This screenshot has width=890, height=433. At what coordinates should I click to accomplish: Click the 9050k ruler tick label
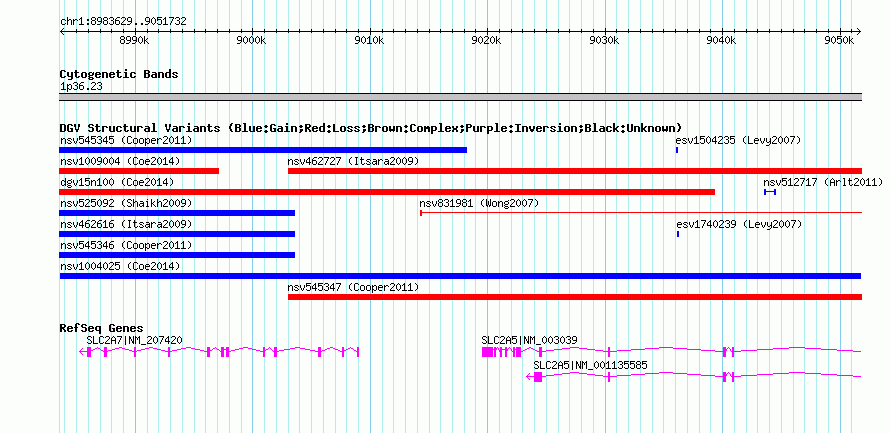tap(840, 40)
